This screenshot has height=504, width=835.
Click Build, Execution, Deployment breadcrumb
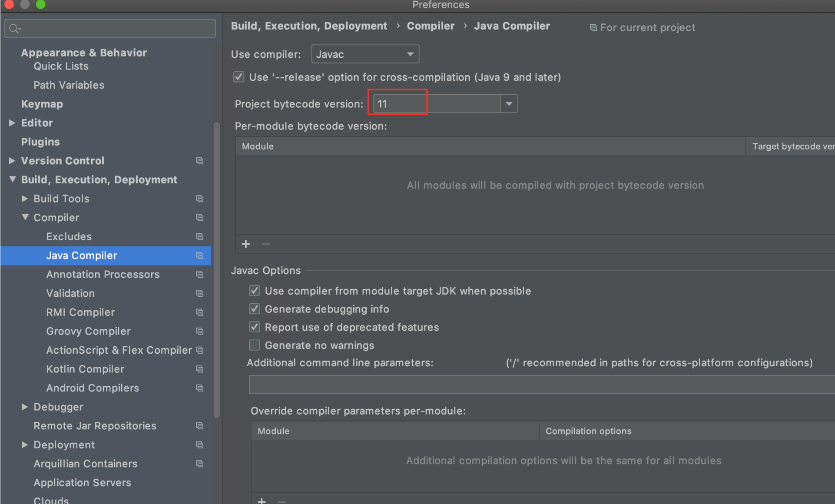click(309, 26)
